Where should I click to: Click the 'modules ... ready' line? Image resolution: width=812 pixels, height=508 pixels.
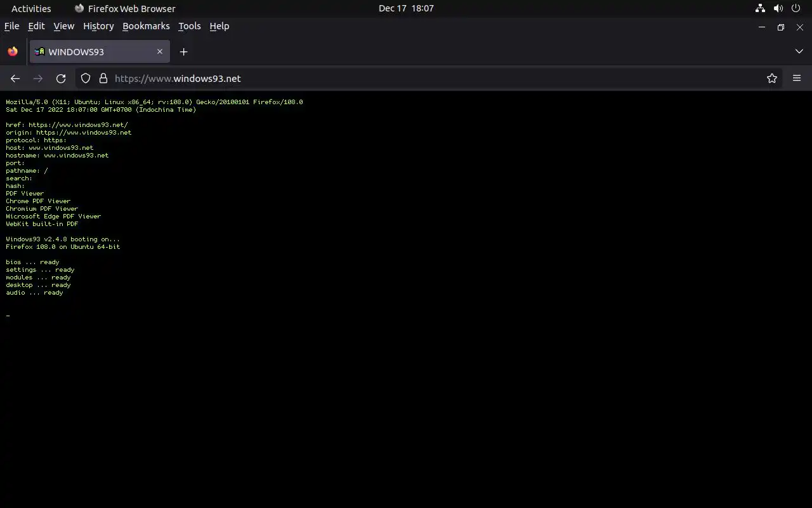(38, 277)
